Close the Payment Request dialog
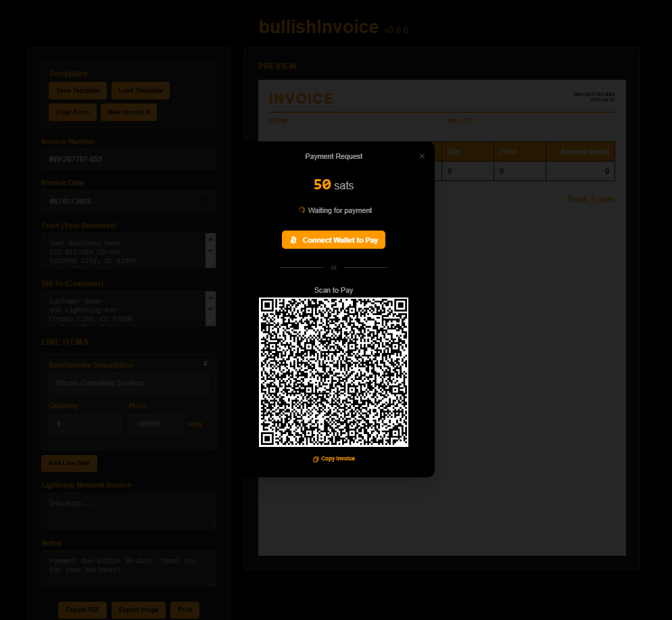Viewport: 672px width, 620px height. pos(422,156)
